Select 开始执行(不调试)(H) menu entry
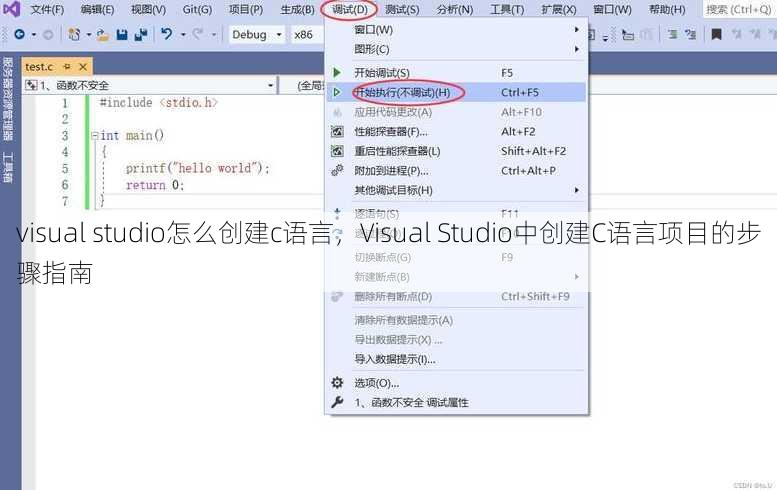This screenshot has height=490, width=777. [x=456, y=92]
